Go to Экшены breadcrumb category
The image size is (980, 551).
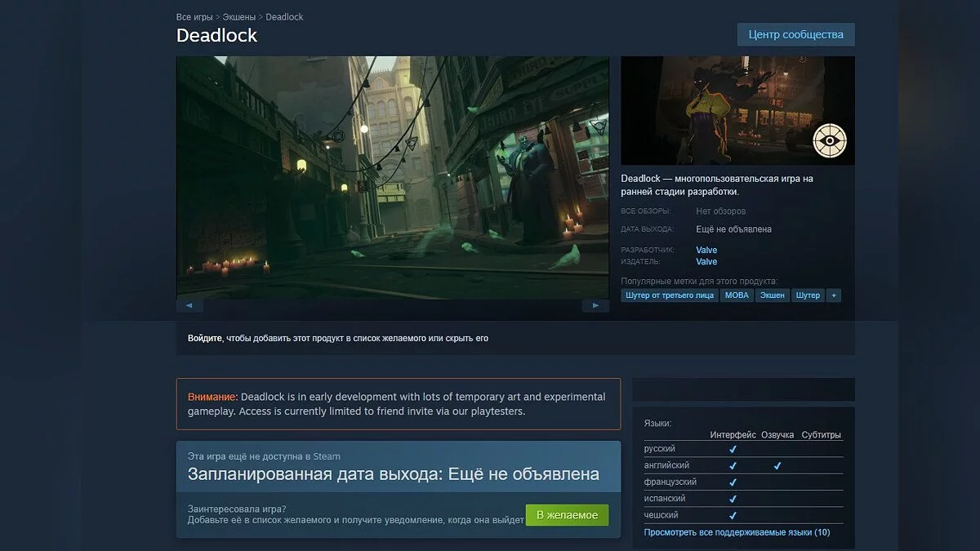(239, 17)
